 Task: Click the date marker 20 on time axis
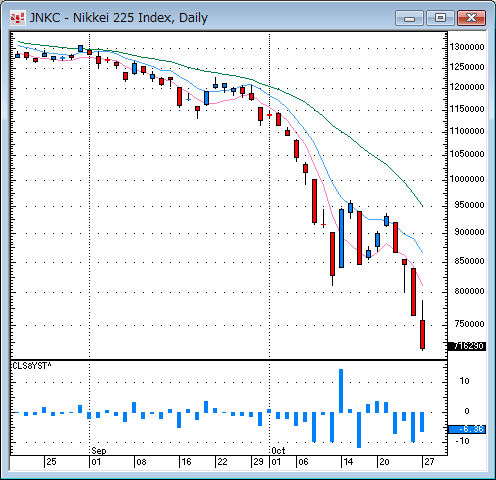[384, 462]
